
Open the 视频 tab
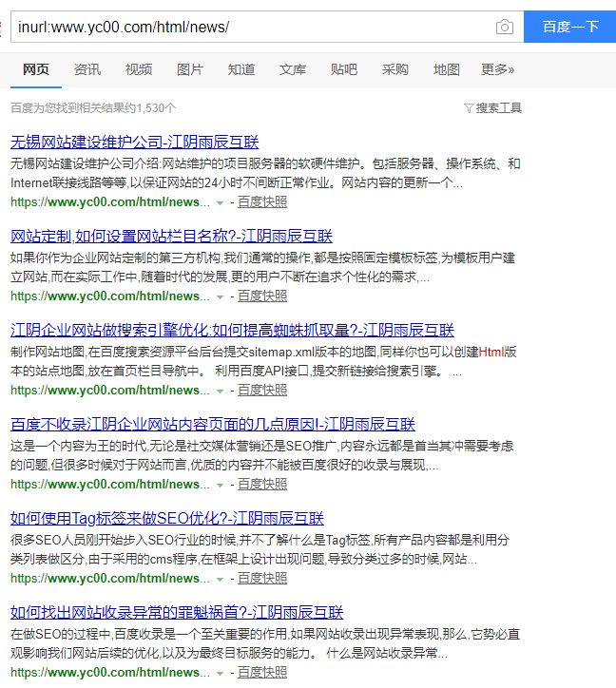click(x=139, y=69)
